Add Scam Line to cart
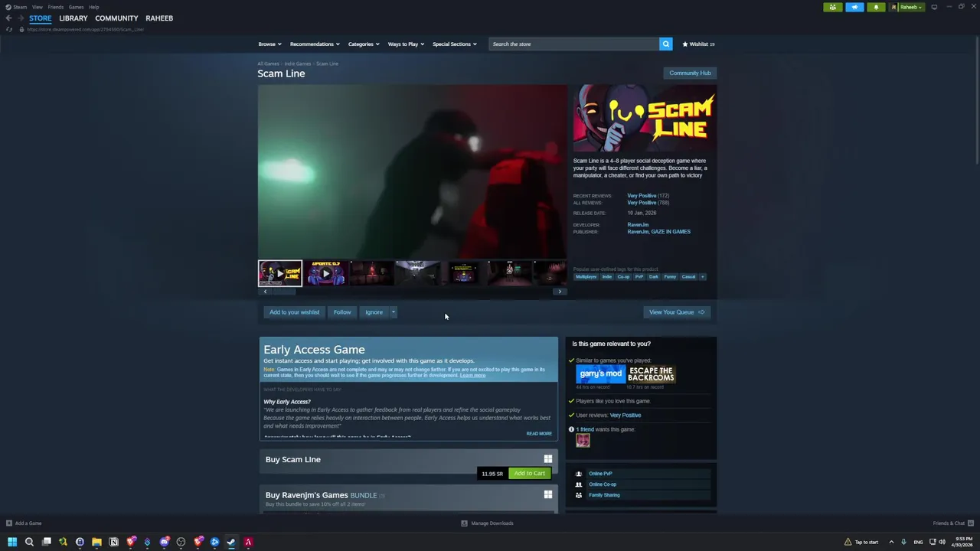Image resolution: width=980 pixels, height=551 pixels. pos(530,473)
